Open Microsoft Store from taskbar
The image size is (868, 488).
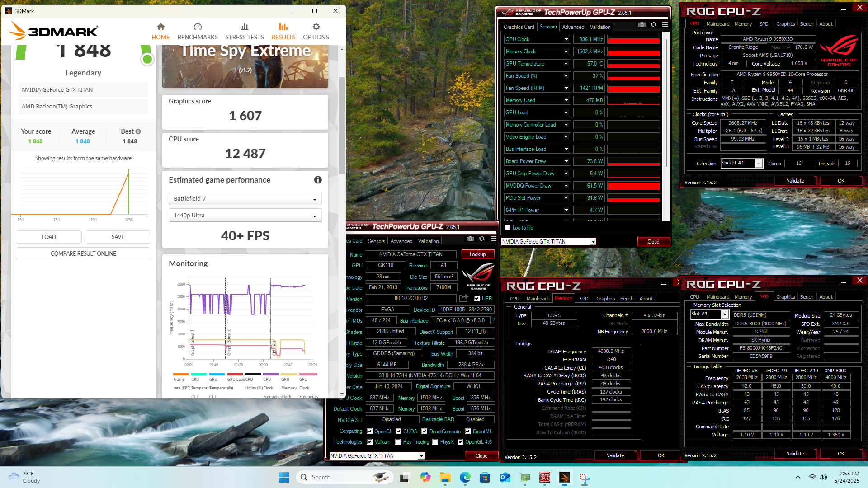tap(485, 477)
